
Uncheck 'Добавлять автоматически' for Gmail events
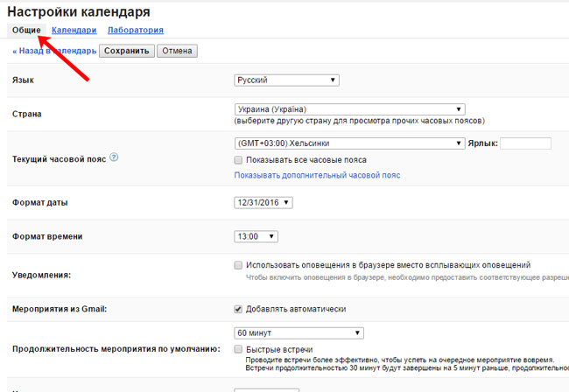click(x=239, y=309)
